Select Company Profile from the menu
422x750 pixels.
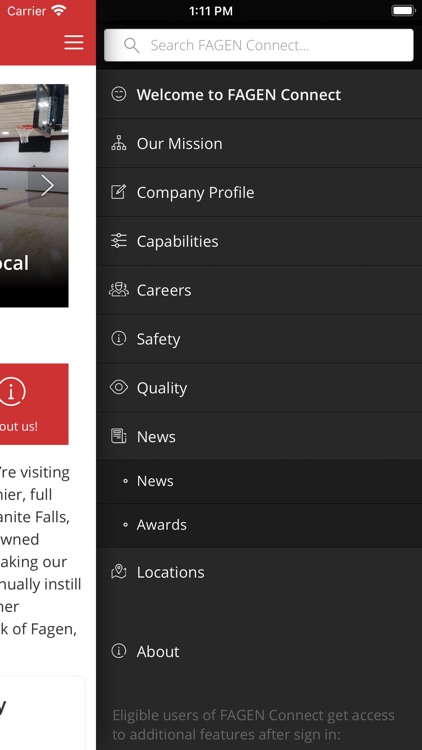coord(259,192)
